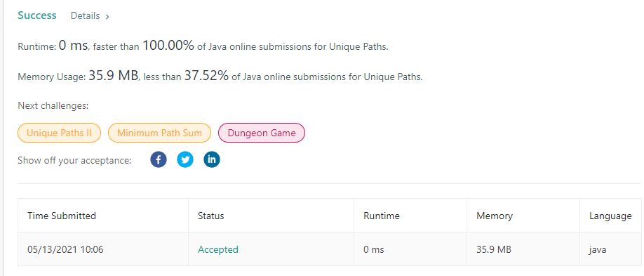Screen dimensions: 644x276
Task: Click the 100.00% runtime percentile text
Action: (x=168, y=46)
